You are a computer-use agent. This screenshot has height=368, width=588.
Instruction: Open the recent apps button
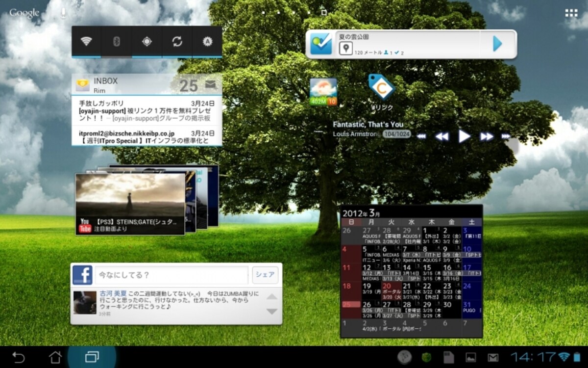tap(92, 357)
